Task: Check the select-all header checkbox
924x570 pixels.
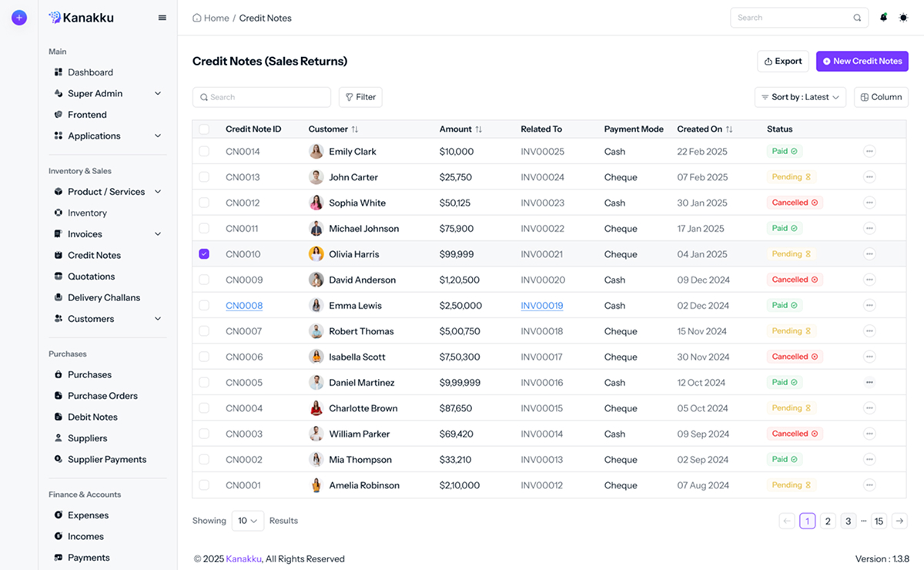Action: 204,129
